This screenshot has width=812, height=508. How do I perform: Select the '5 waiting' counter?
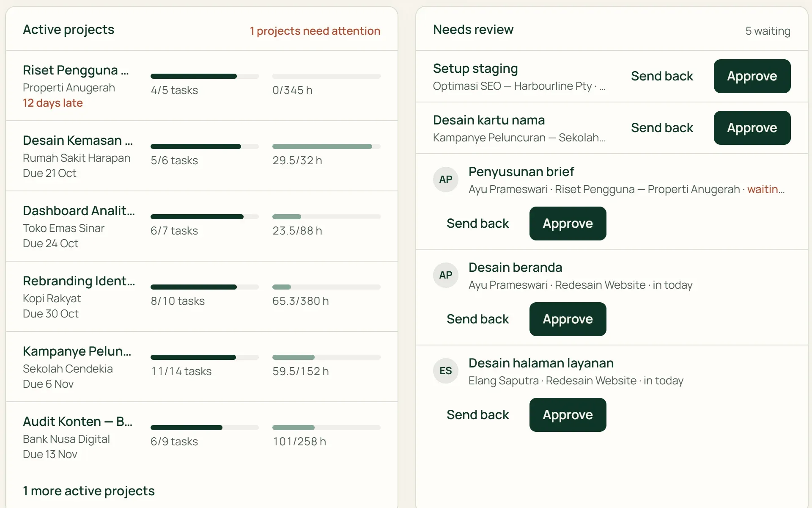pos(768,31)
